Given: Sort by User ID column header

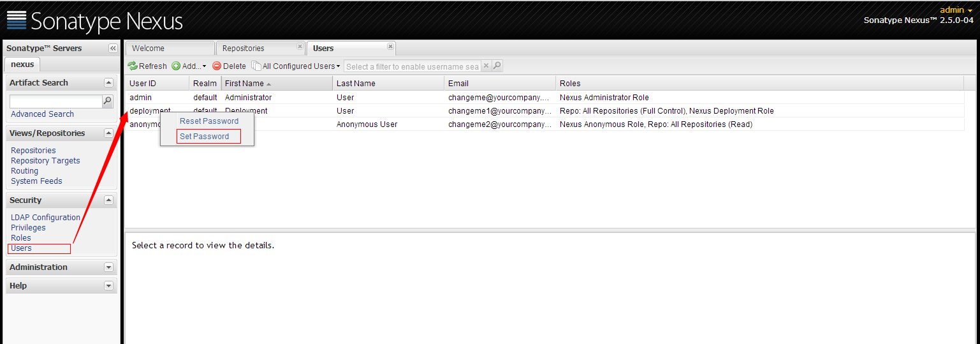Looking at the screenshot, I should click(x=157, y=84).
